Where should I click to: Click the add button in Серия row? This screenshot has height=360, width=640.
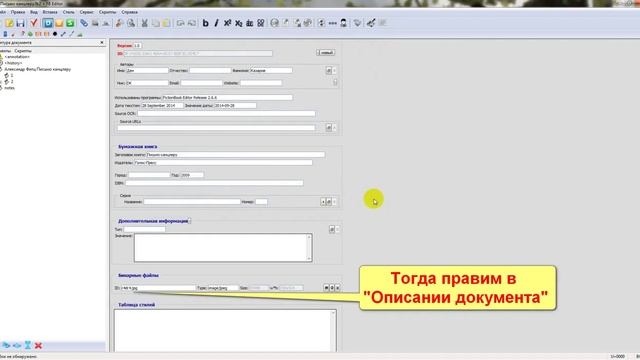(329, 202)
